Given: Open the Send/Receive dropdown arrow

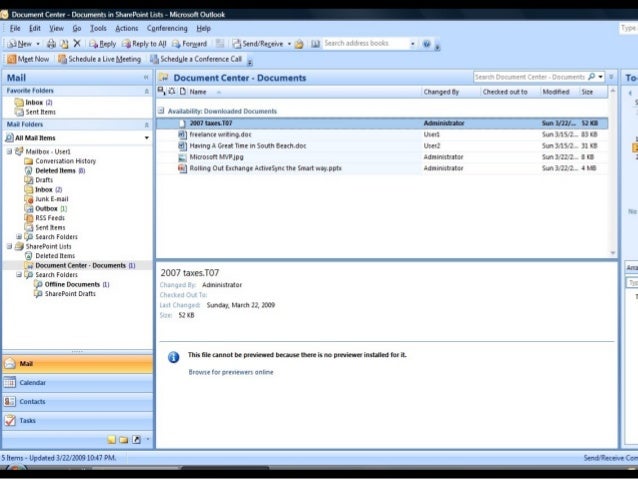Looking at the screenshot, I should click(289, 44).
